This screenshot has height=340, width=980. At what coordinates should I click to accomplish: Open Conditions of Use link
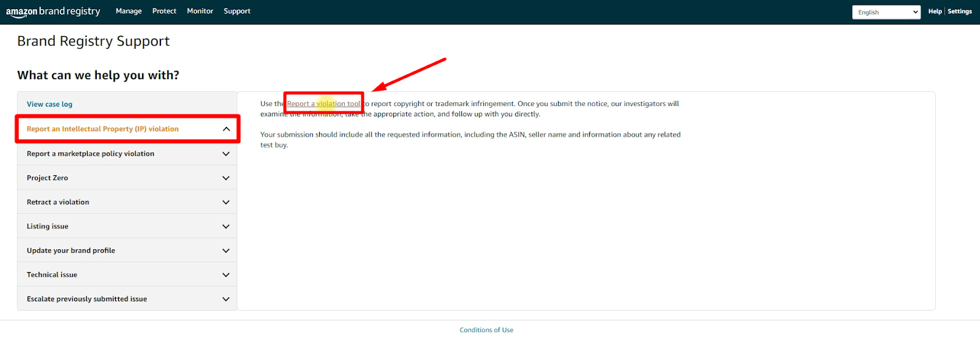tap(486, 330)
